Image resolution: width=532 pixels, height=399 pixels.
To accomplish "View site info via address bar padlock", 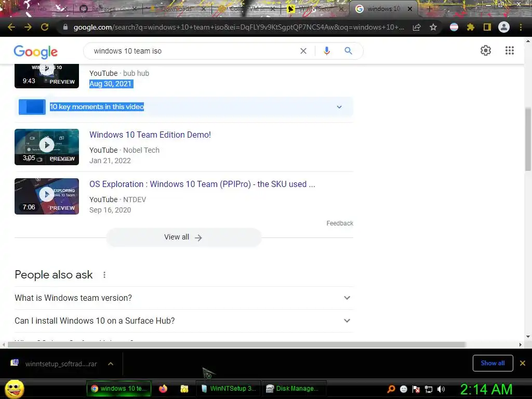I will click(65, 27).
